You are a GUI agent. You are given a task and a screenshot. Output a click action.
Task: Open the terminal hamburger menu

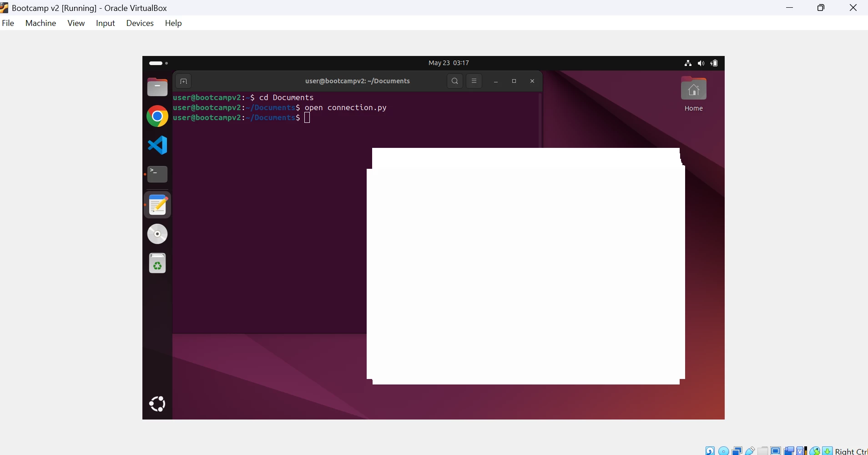point(474,81)
